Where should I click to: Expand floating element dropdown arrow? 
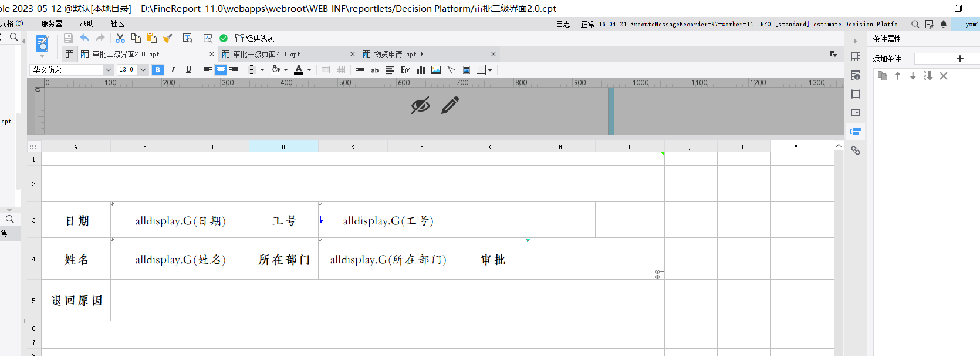click(x=490, y=70)
